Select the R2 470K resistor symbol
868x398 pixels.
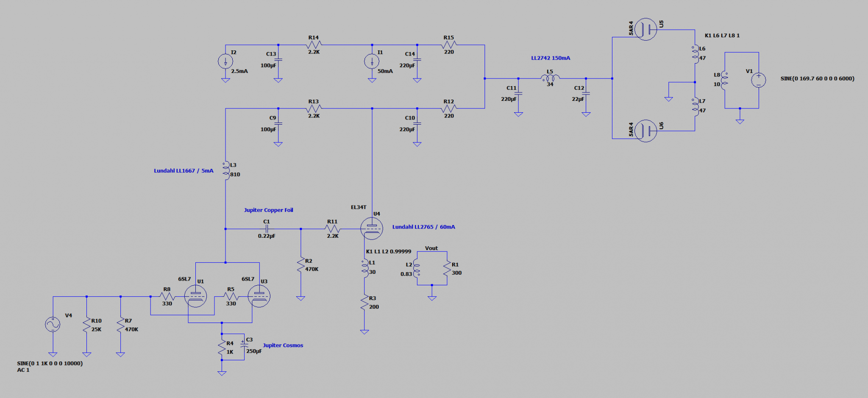point(300,265)
